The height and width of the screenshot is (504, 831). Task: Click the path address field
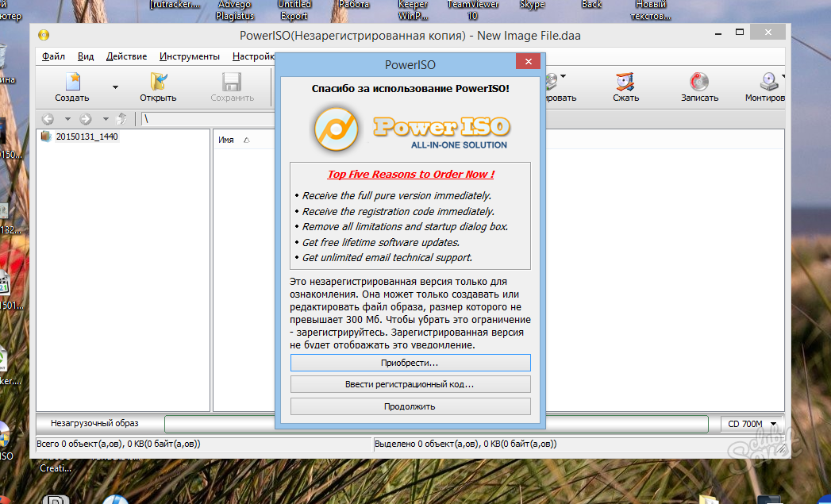click(x=208, y=119)
